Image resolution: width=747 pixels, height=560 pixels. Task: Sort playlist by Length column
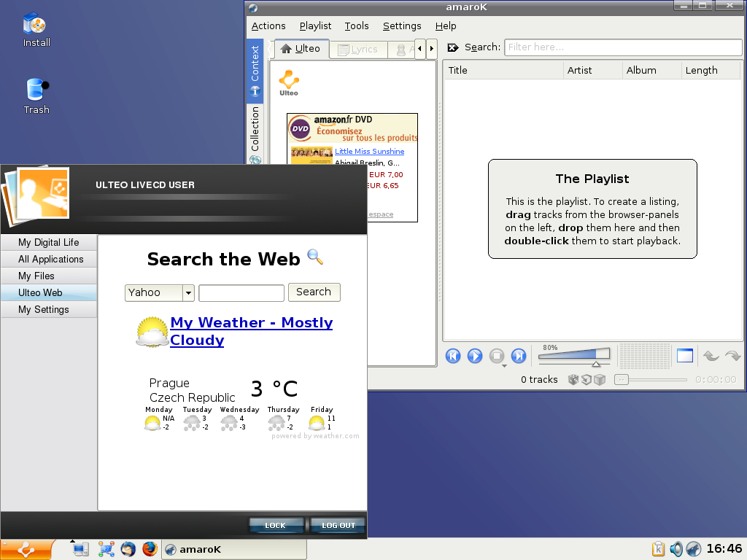[x=711, y=71]
